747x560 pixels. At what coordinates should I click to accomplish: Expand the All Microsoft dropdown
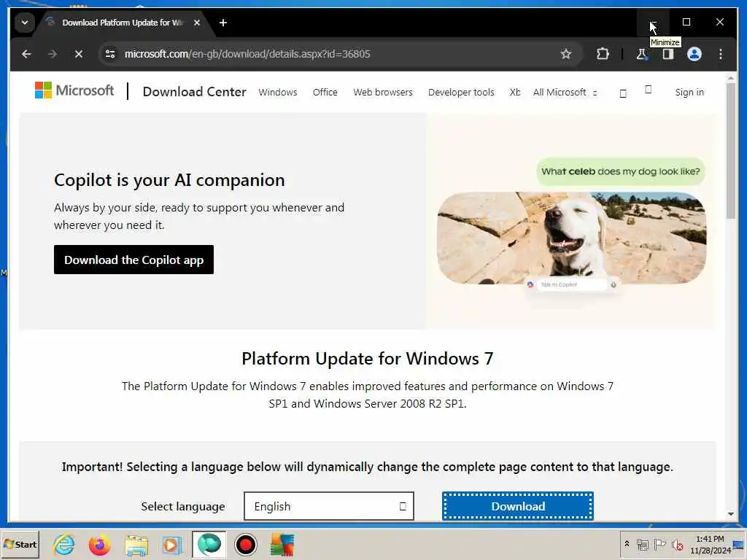tap(565, 93)
